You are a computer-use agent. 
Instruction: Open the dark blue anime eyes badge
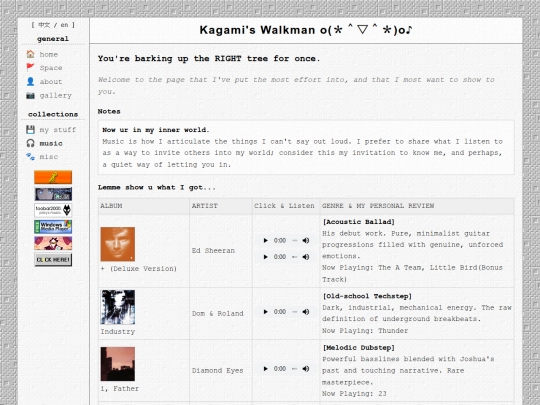(53, 194)
